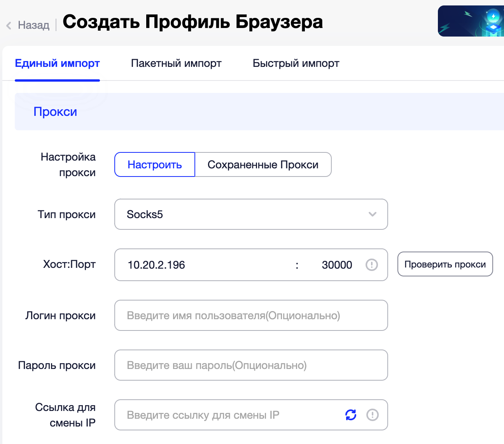Click the proxy password input field

(x=251, y=365)
